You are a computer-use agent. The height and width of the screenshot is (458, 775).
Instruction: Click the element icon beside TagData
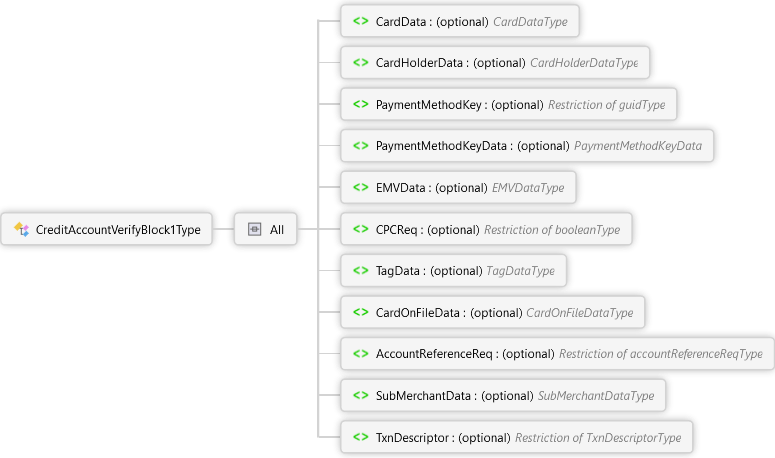[x=360, y=271]
